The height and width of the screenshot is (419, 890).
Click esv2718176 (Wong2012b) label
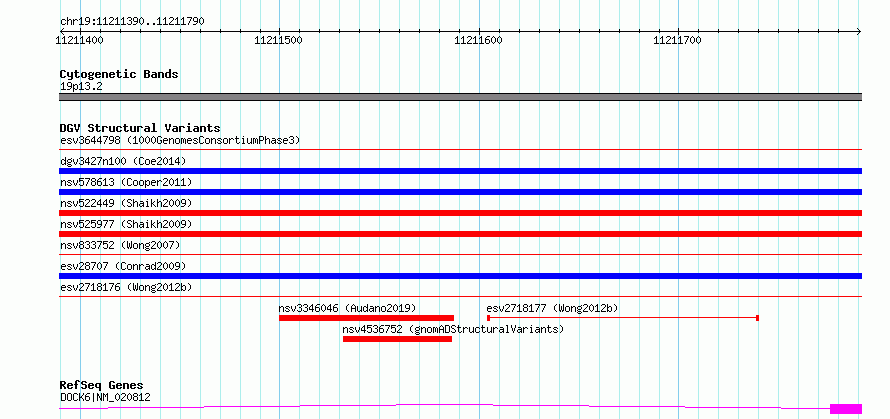126,287
